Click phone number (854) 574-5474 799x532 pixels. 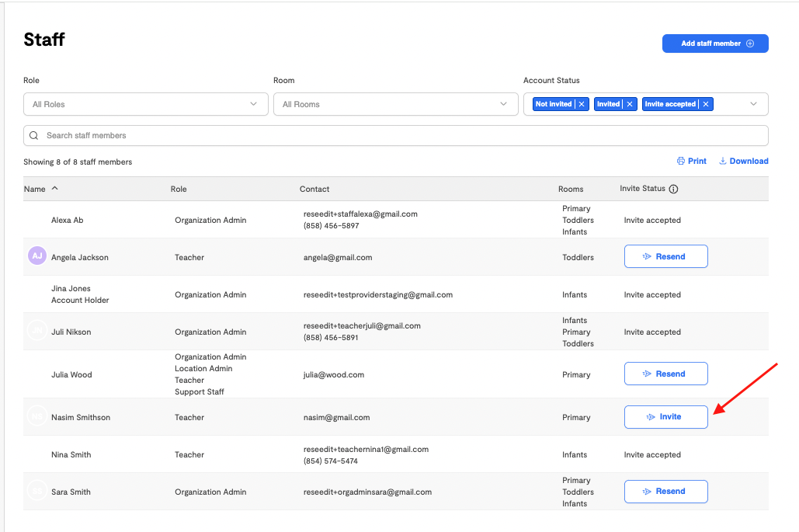331,461
